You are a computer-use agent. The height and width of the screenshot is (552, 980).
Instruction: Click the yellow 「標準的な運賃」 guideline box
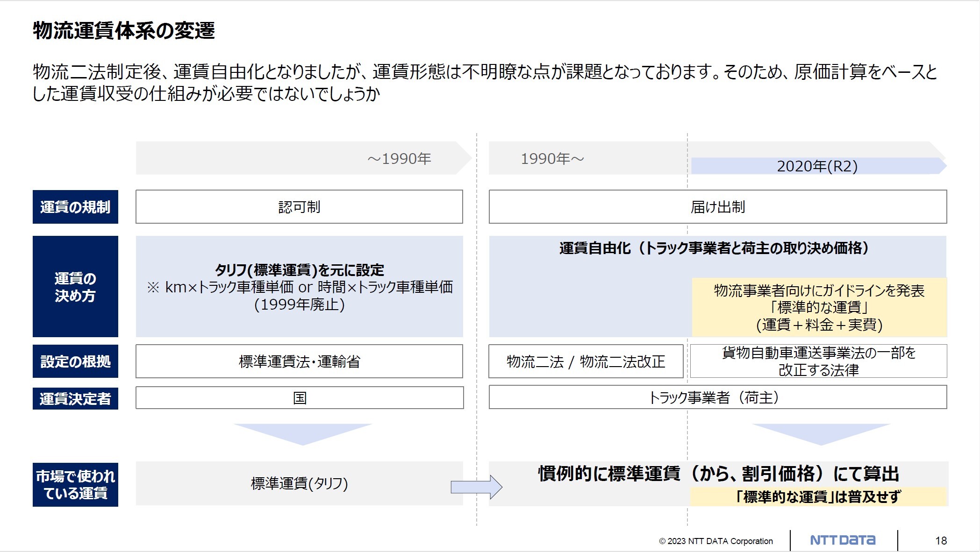pyautogui.click(x=819, y=307)
